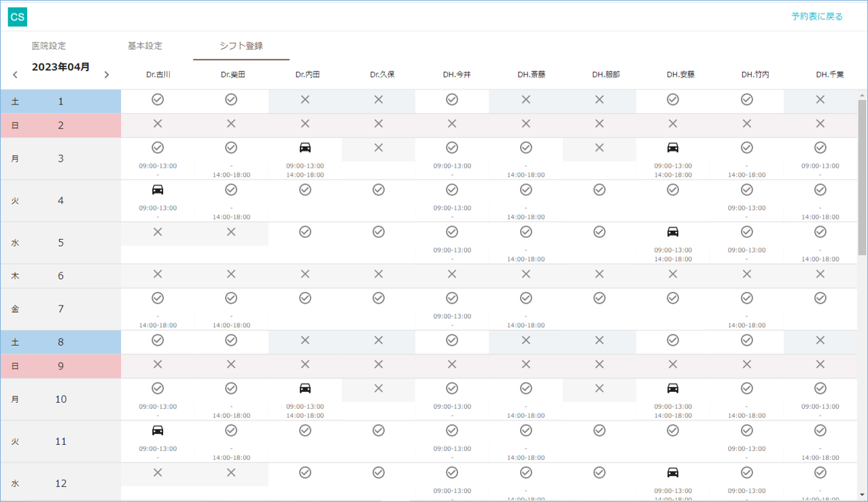
Task: Click car icon for Dr.吉川 on April 11
Action: 158,431
